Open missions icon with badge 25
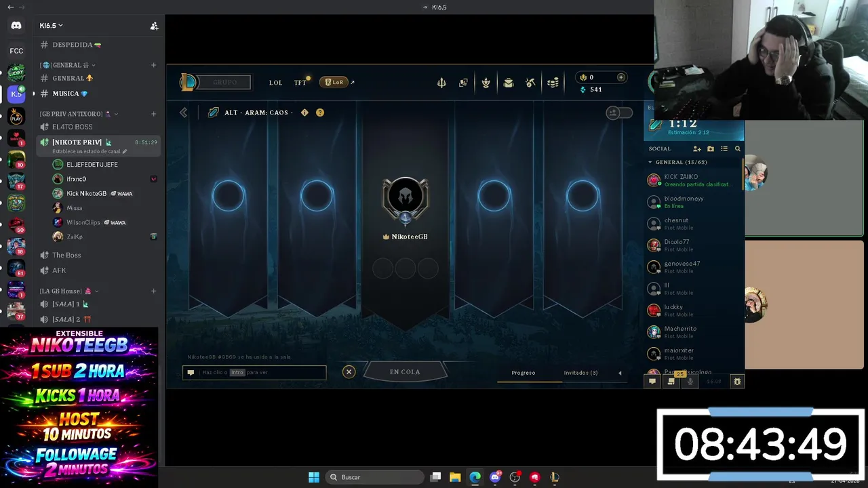Screen dimensions: 868x488 (x=671, y=382)
